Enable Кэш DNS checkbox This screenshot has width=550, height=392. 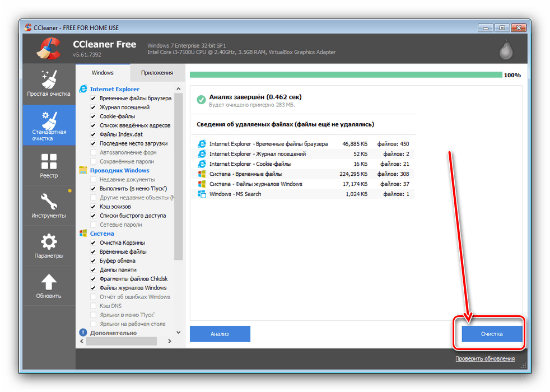[94, 306]
